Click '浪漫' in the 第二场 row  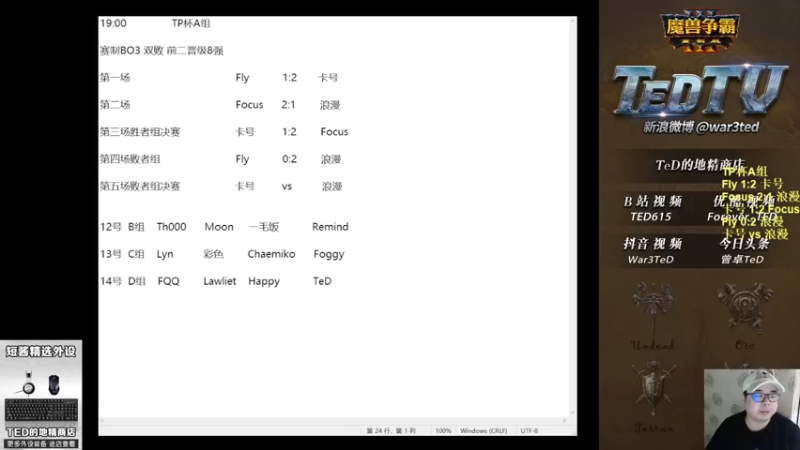(x=330, y=105)
